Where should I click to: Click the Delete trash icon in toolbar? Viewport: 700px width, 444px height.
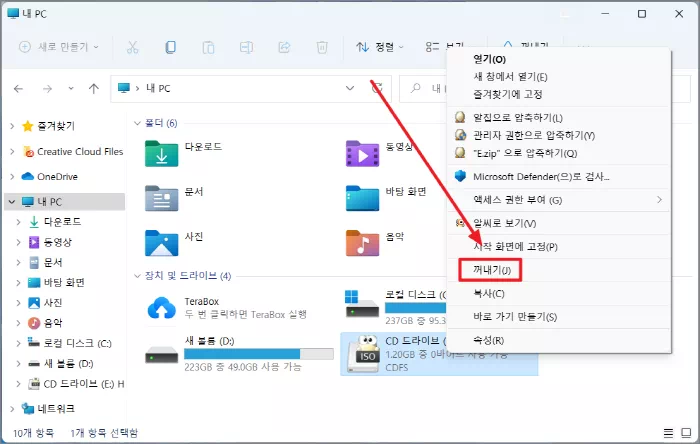point(322,47)
